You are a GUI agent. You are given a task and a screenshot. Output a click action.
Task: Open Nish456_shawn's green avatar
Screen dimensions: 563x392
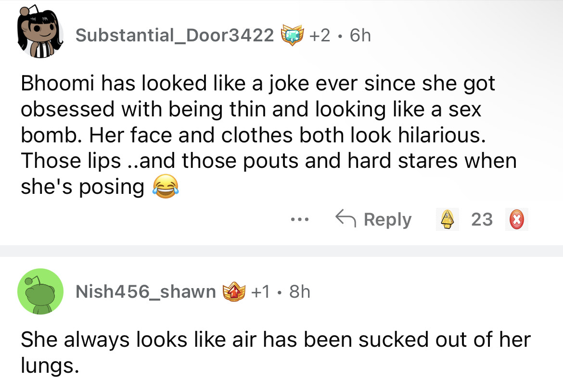click(x=40, y=291)
